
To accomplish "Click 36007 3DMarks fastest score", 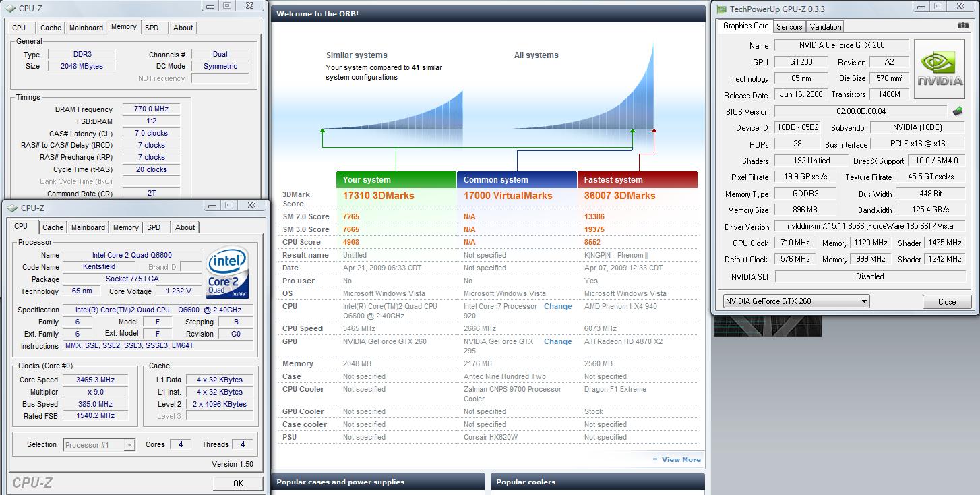I will (619, 196).
